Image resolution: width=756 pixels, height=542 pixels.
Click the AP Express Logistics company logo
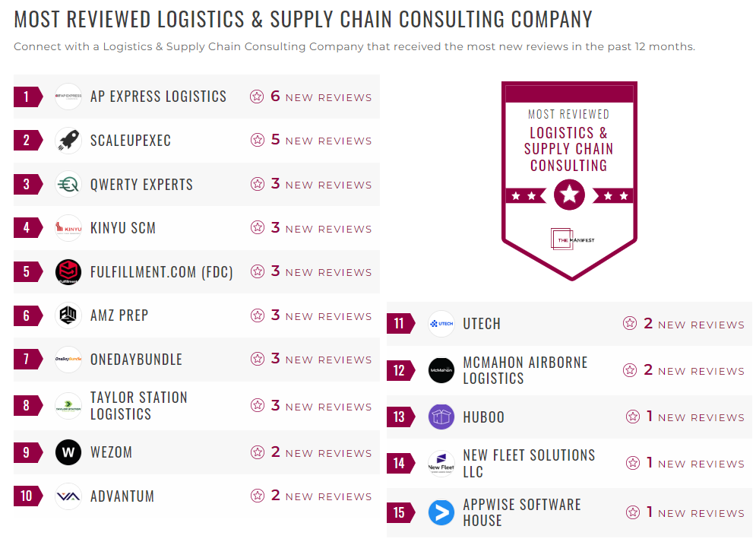pos(68,96)
